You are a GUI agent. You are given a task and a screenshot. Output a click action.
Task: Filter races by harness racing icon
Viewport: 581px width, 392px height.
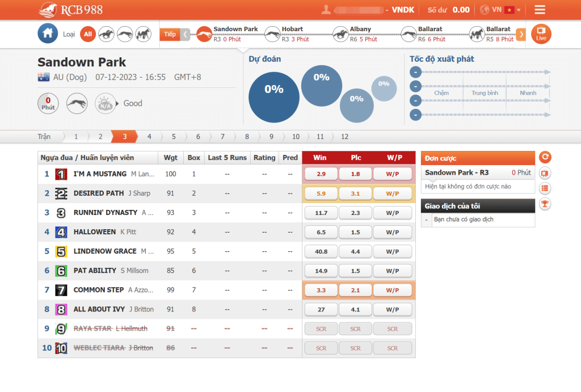coord(143,34)
